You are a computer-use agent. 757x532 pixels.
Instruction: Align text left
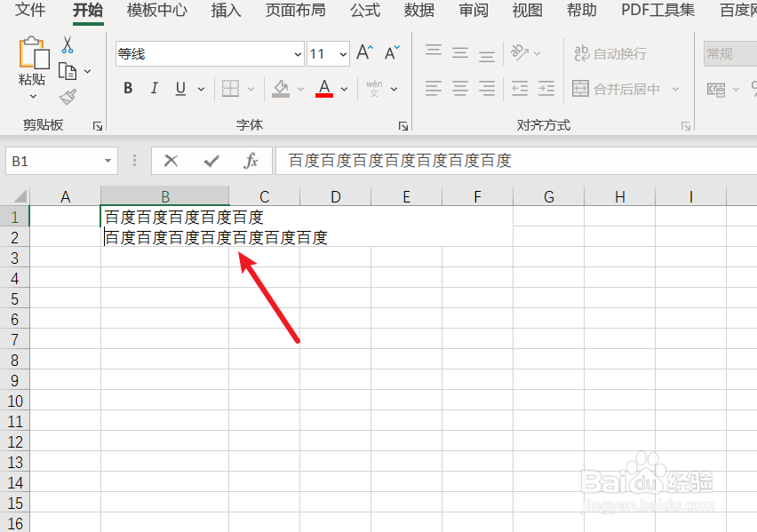[434, 88]
